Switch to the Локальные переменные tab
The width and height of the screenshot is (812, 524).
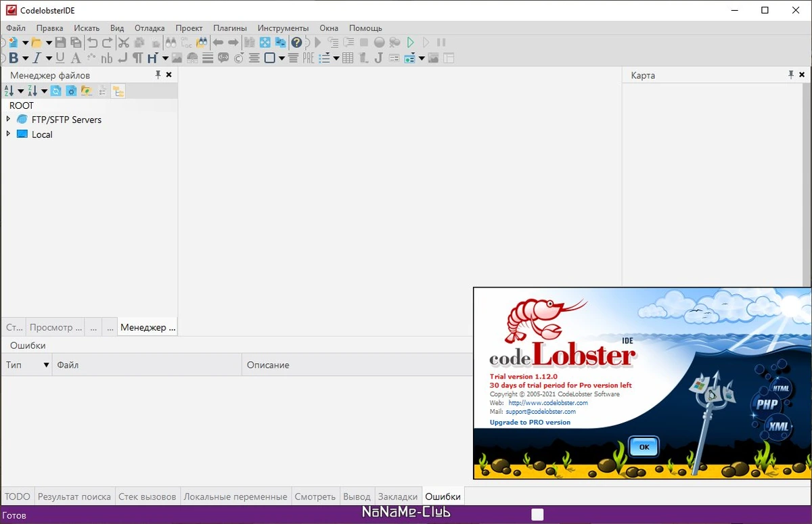coord(235,496)
